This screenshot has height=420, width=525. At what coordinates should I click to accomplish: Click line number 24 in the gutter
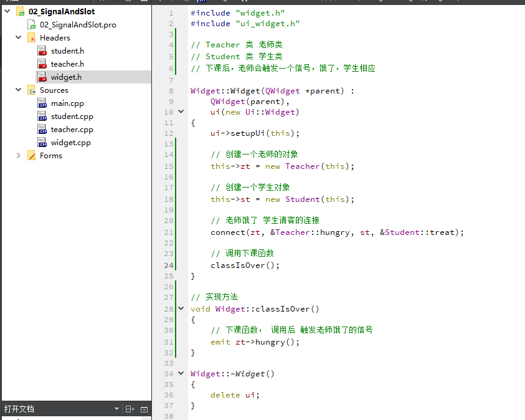[169, 265]
